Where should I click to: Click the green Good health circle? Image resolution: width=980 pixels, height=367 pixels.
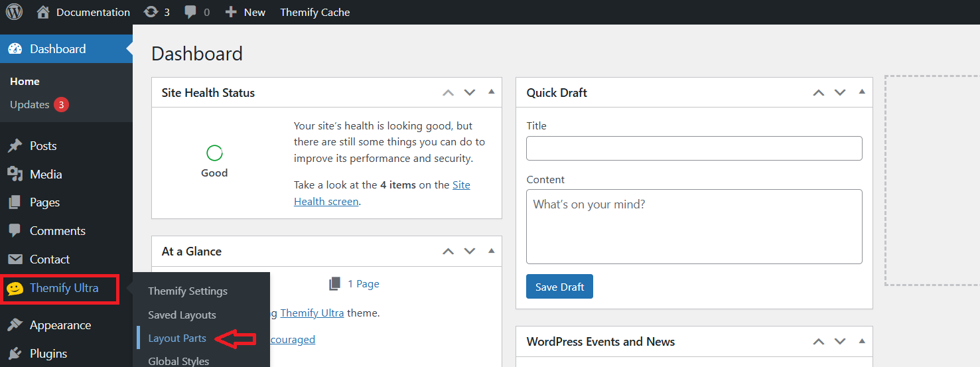214,153
